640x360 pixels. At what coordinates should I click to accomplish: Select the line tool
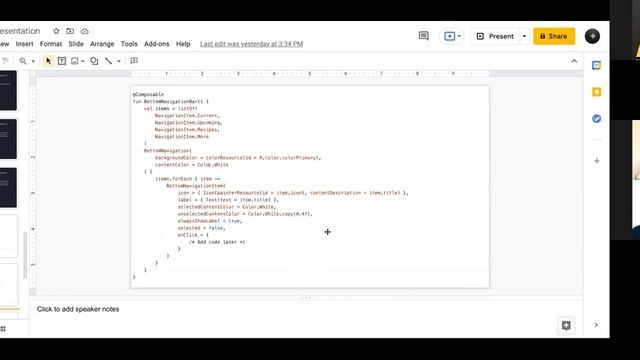coord(109,61)
